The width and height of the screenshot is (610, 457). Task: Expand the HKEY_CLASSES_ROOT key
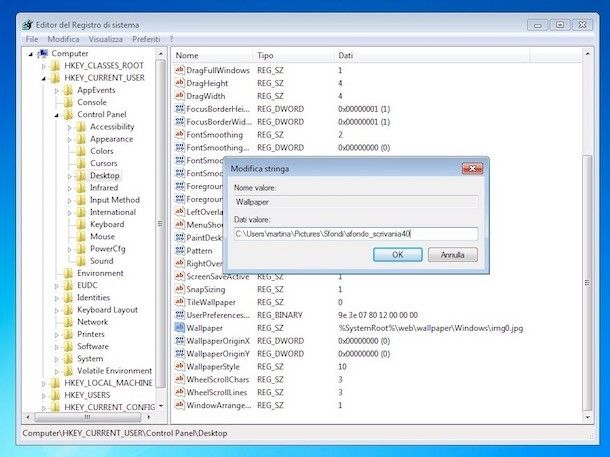44,66
